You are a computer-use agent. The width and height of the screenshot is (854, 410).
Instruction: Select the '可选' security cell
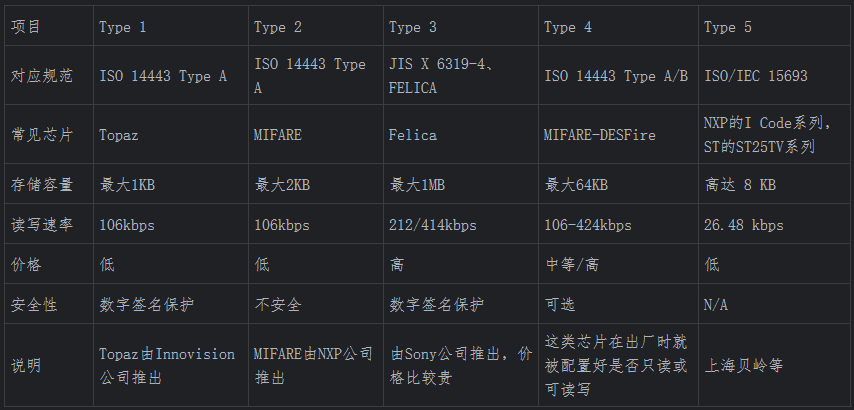point(559,304)
